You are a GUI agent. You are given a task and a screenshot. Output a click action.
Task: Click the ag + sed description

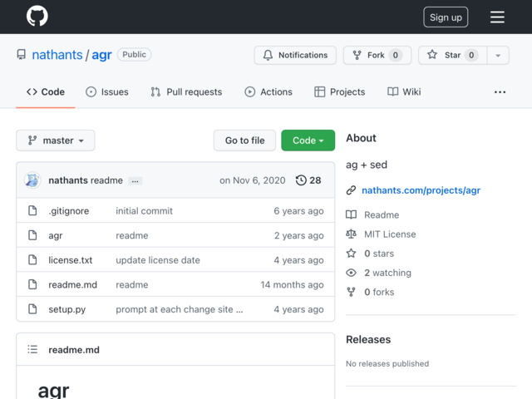tap(367, 165)
